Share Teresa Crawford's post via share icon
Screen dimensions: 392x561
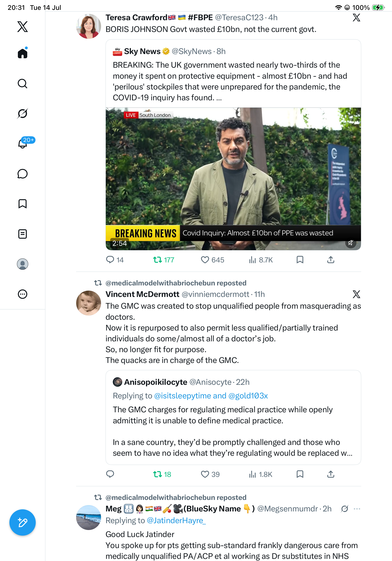331,260
